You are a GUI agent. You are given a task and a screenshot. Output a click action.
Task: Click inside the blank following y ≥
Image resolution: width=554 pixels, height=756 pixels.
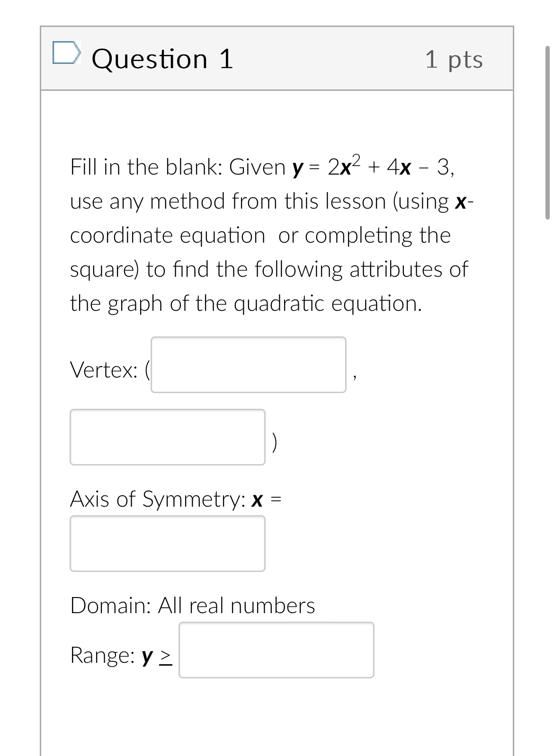[276, 650]
